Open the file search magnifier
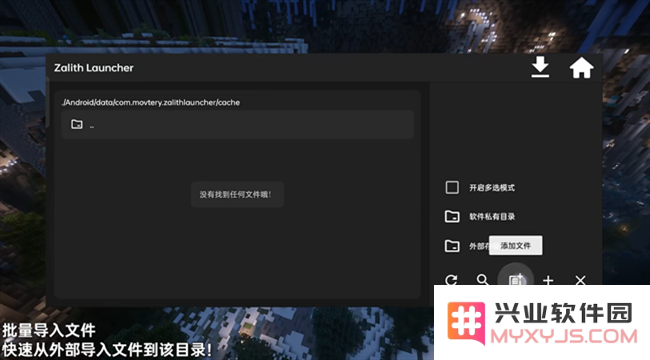650x360 pixels. (482, 280)
